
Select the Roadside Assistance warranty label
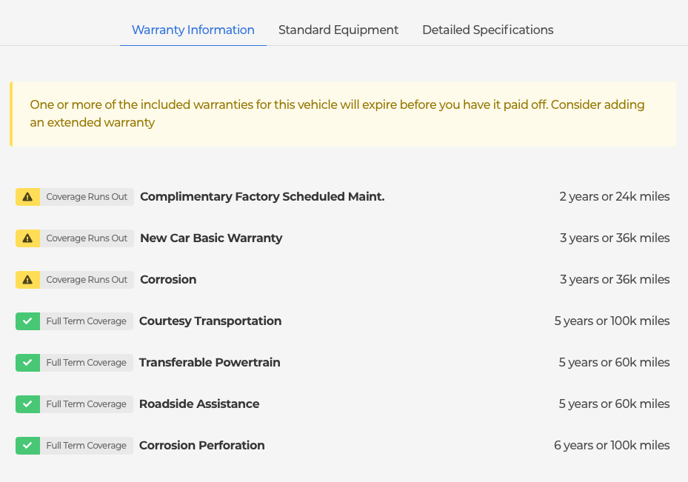coord(199,404)
